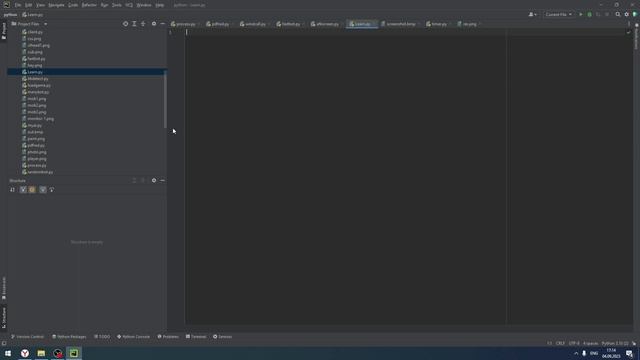Screen dimensions: 640x360
Task: Collapse all in Project panel
Action: click(143, 24)
